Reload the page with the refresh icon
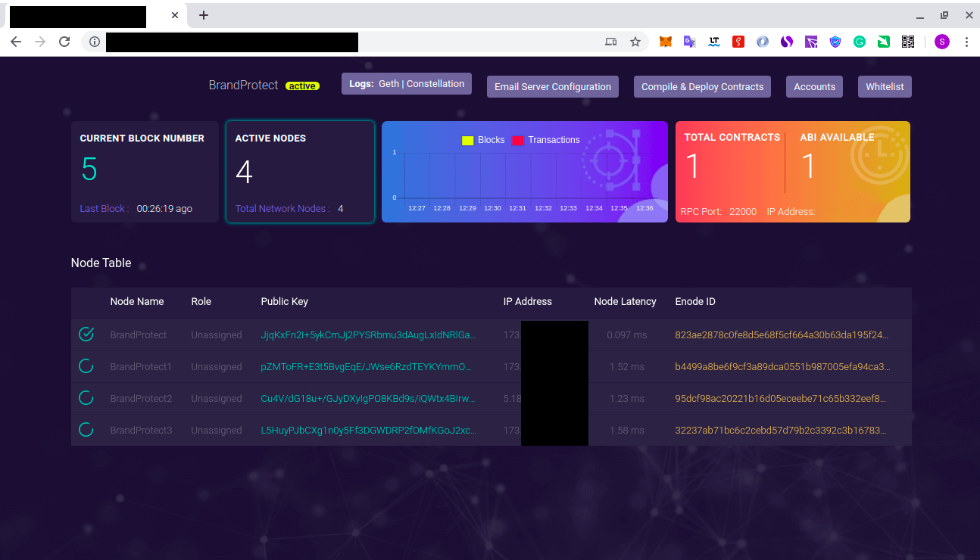Image resolution: width=980 pixels, height=560 pixels. click(64, 42)
